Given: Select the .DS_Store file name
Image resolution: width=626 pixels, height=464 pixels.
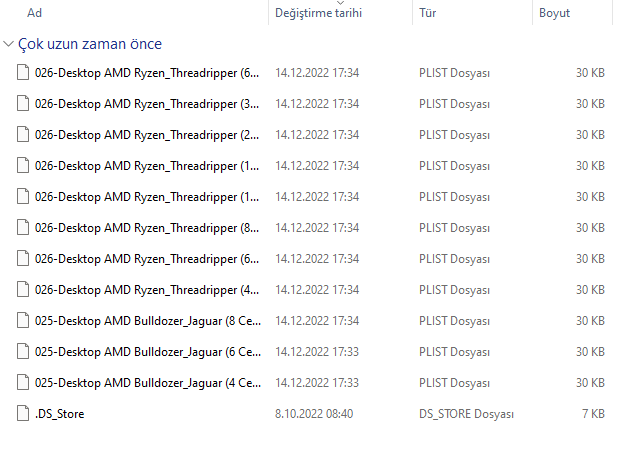Looking at the screenshot, I should (x=59, y=414).
